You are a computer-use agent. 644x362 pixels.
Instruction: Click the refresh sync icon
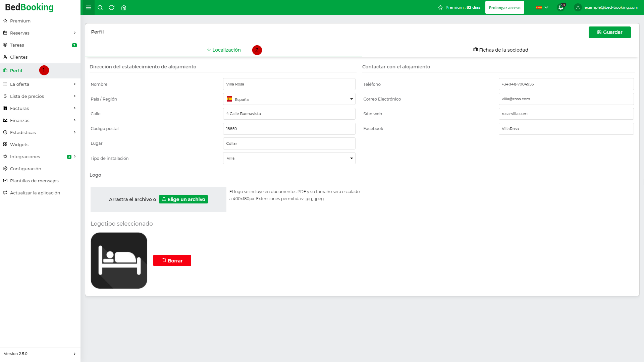tap(112, 7)
